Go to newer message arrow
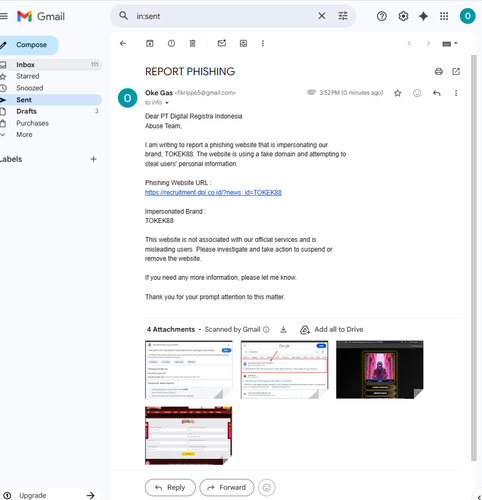 pos(409,43)
